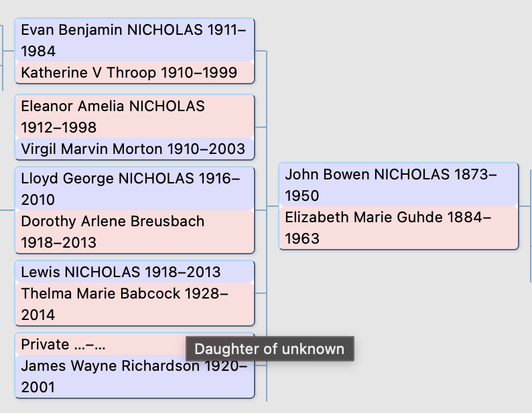
Task: Select John Bowen NICHOLAS 1873–1950
Action: 398,185
